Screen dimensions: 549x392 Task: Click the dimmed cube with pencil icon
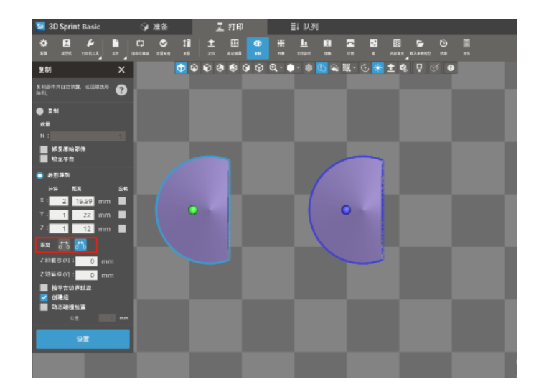[x=434, y=67]
